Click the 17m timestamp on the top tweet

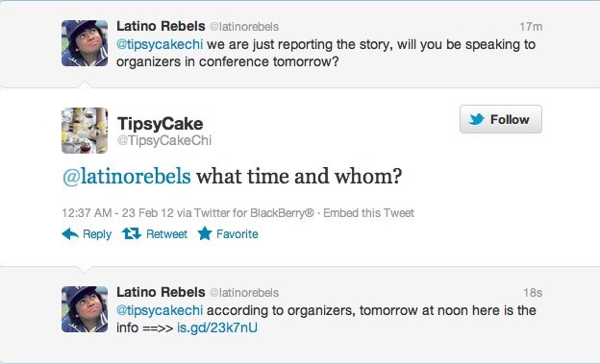[531, 26]
